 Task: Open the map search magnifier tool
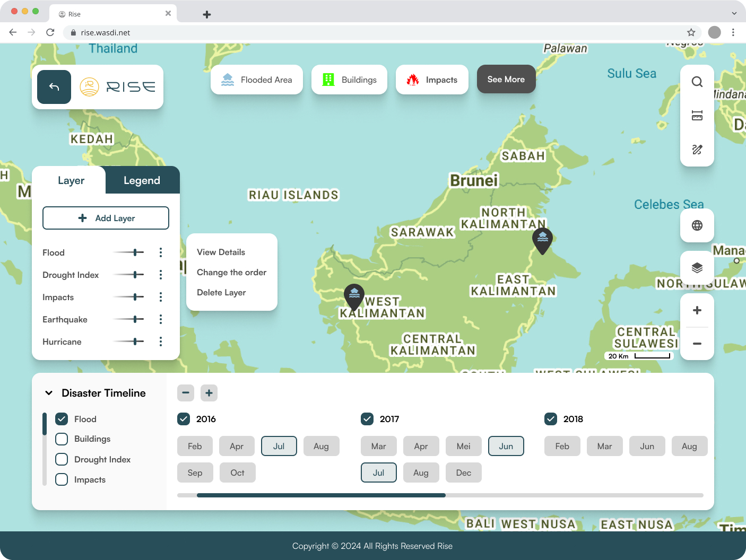[x=697, y=82]
